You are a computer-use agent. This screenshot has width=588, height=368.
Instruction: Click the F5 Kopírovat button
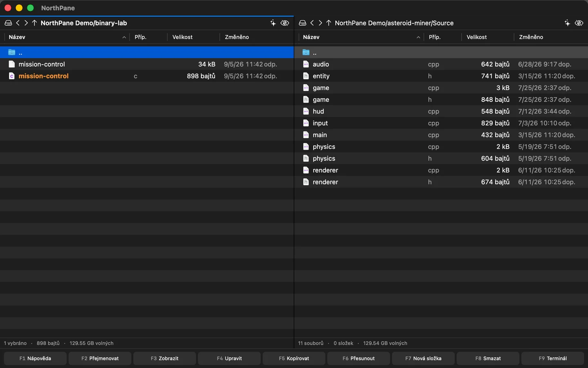pyautogui.click(x=294, y=359)
